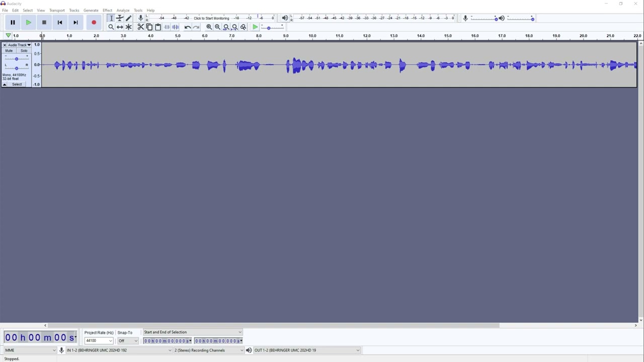Click the Pause transport button
The height and width of the screenshot is (362, 644).
pos(13,22)
